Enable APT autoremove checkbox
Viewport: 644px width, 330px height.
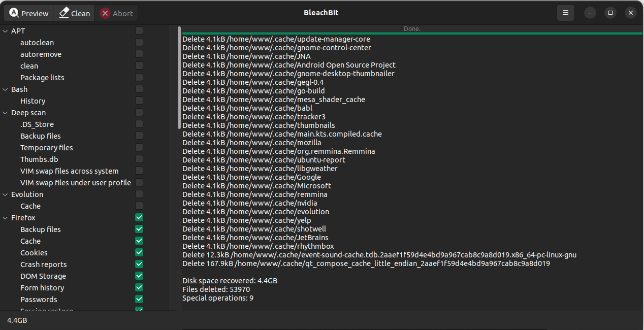pos(139,54)
